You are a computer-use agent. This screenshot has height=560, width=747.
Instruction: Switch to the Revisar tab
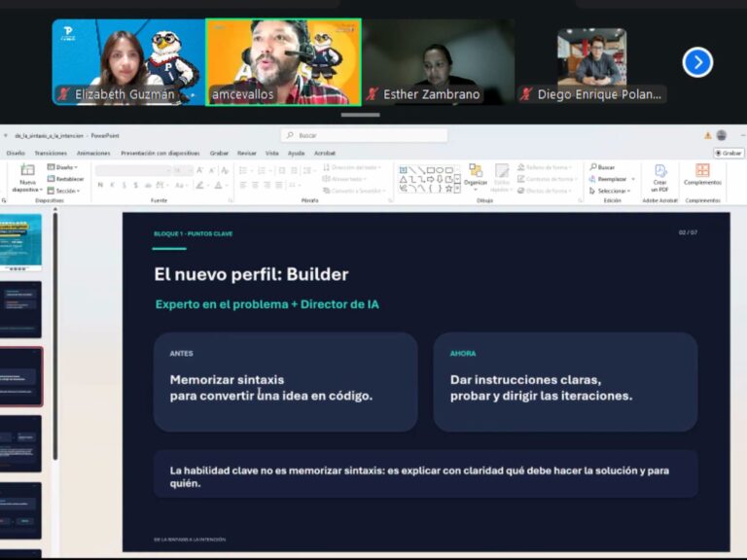pos(247,154)
